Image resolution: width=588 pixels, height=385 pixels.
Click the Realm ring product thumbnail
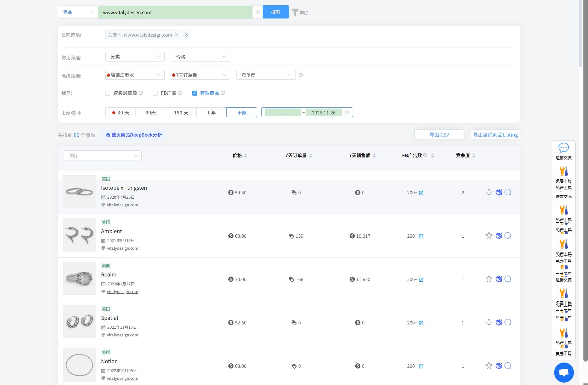tap(80, 278)
